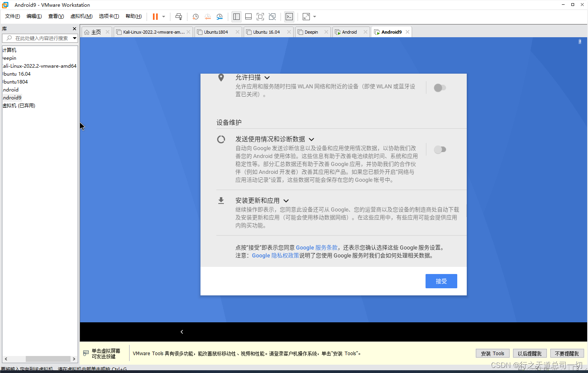Click the 安装 Tools button

(x=493, y=354)
